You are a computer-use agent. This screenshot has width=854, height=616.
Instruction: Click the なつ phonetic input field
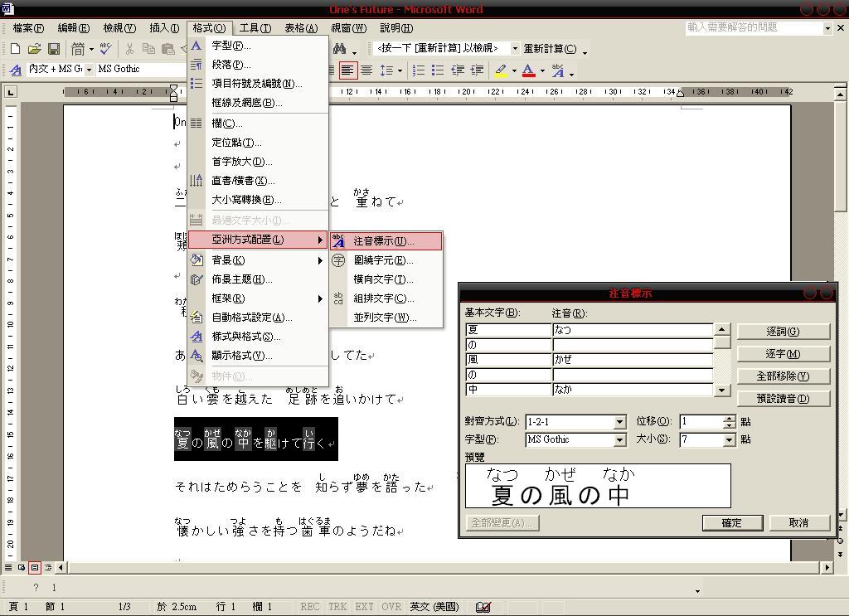[633, 330]
